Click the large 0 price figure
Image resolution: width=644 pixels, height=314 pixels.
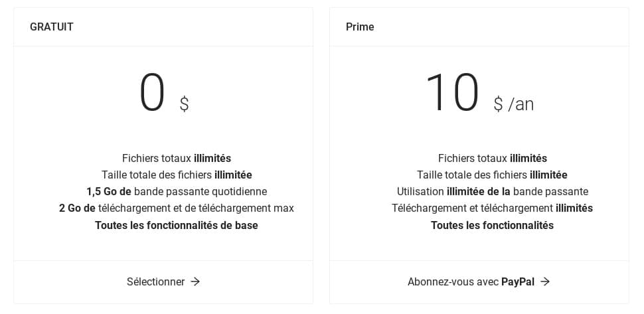pos(152,93)
